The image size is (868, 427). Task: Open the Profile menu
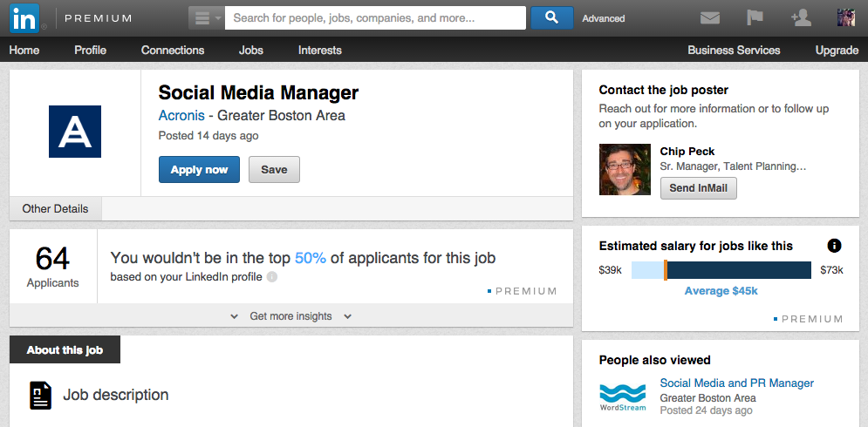90,50
